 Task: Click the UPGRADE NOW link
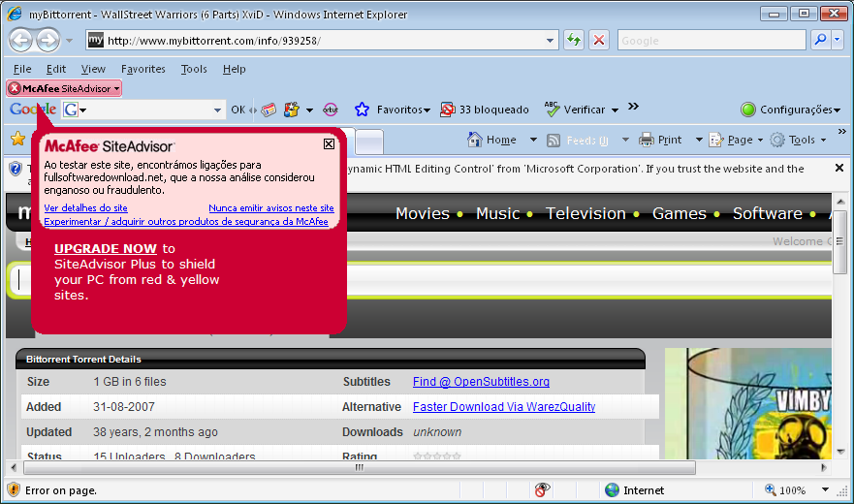click(x=106, y=248)
